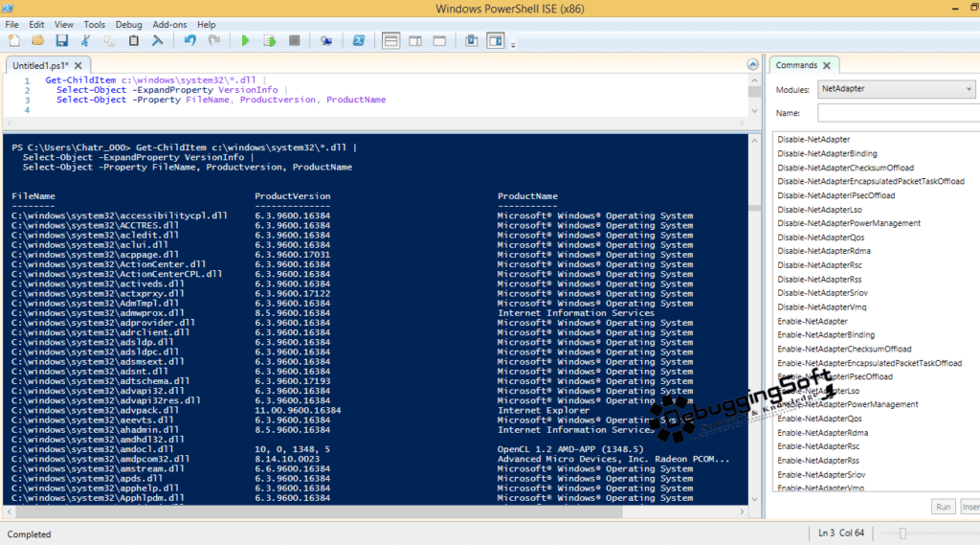Screen dimensions: 980x545
Task: Stop the running operation
Action: click(x=294, y=40)
